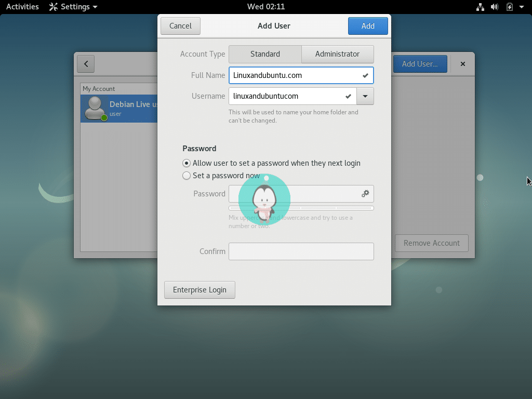Image resolution: width=532 pixels, height=399 pixels.
Task: Select Administrator account type
Action: [337, 54]
